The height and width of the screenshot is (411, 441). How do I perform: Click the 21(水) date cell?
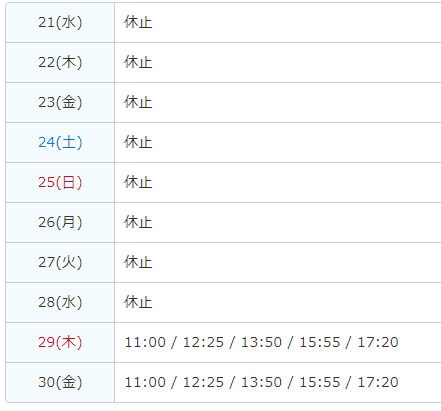click(60, 23)
